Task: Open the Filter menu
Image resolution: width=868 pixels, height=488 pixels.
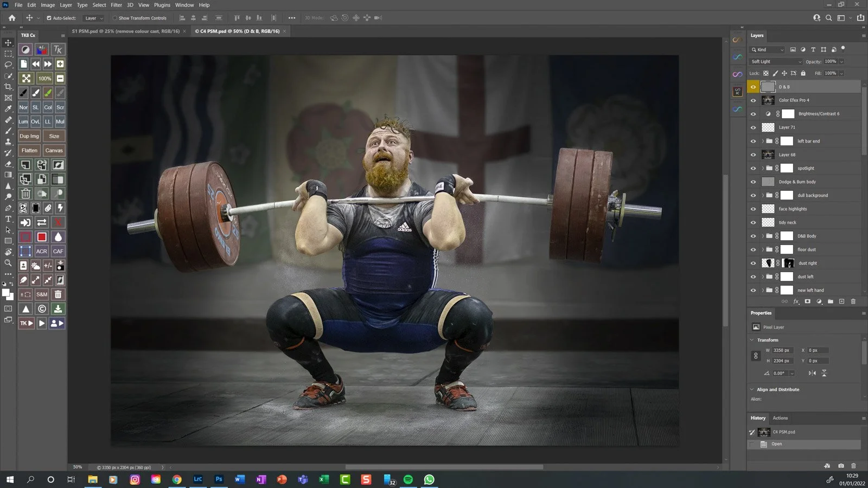Action: 116,5
